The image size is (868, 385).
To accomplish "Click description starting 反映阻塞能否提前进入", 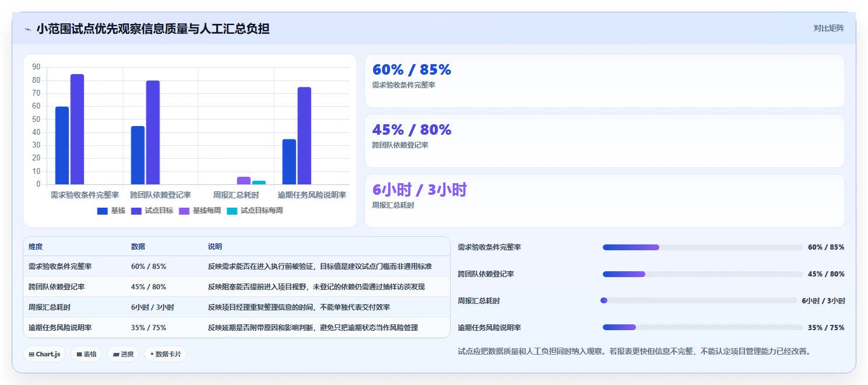I will (317, 286).
